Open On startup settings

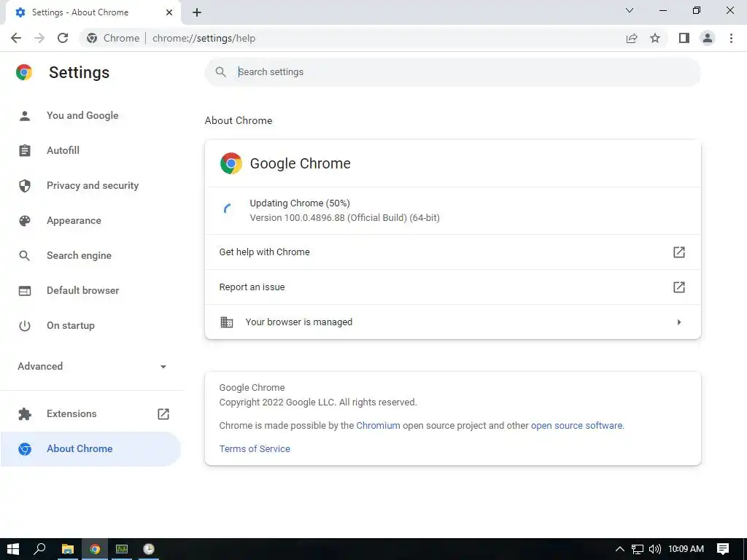[x=91, y=326]
